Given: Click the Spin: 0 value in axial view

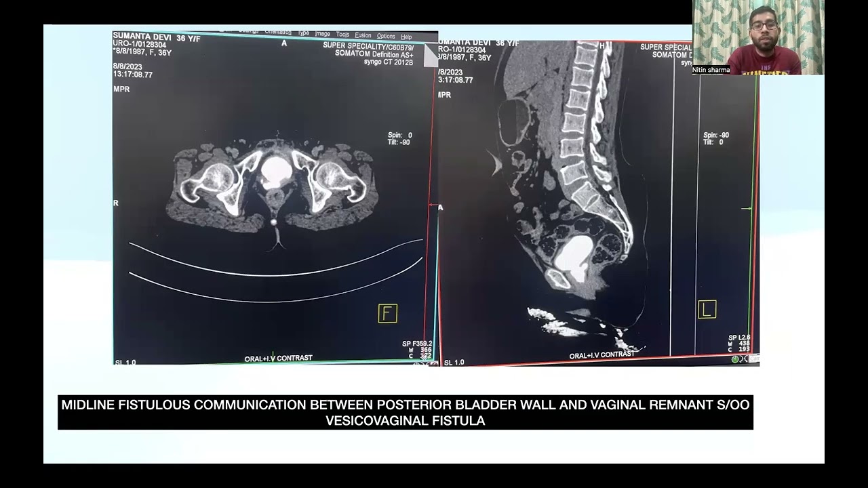Looking at the screenshot, I should [399, 136].
